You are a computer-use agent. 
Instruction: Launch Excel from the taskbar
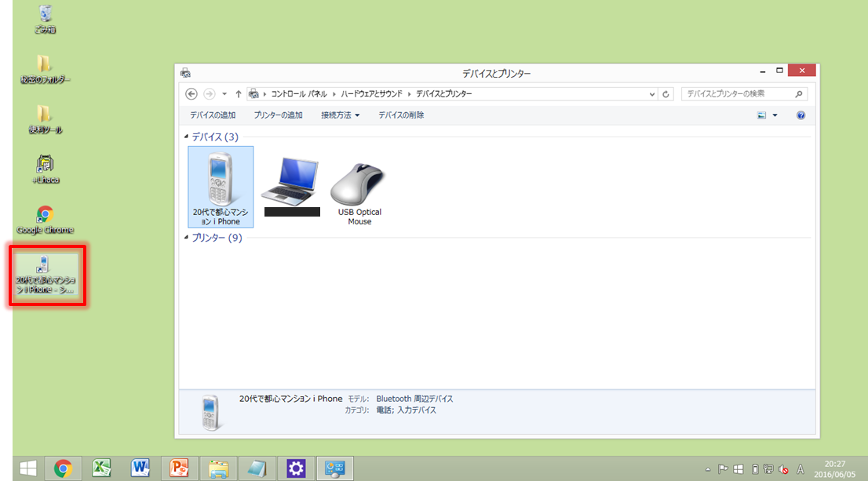point(101,468)
